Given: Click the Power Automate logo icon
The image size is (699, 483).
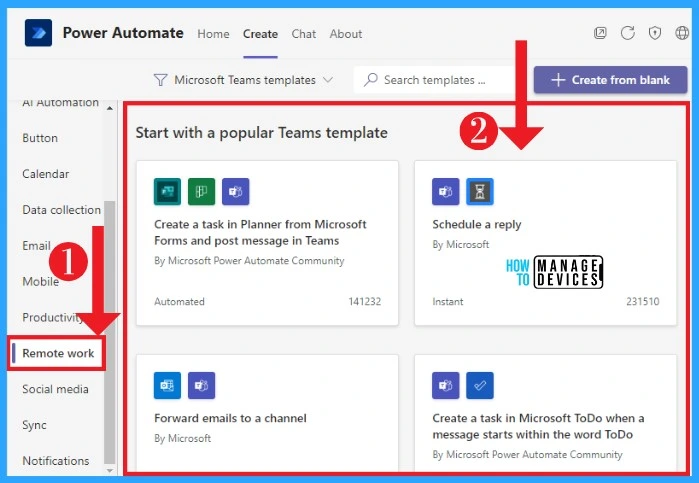Looking at the screenshot, I should [x=38, y=33].
